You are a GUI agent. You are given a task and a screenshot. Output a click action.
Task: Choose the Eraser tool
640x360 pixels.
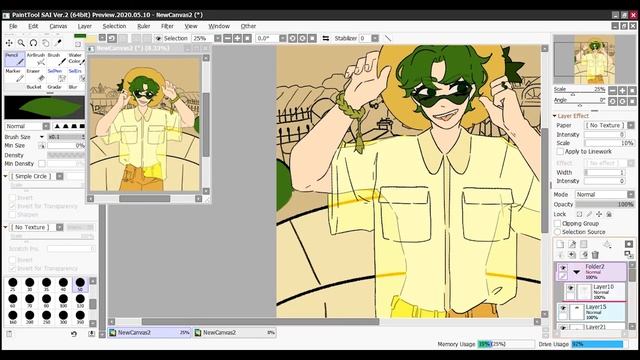(x=36, y=75)
